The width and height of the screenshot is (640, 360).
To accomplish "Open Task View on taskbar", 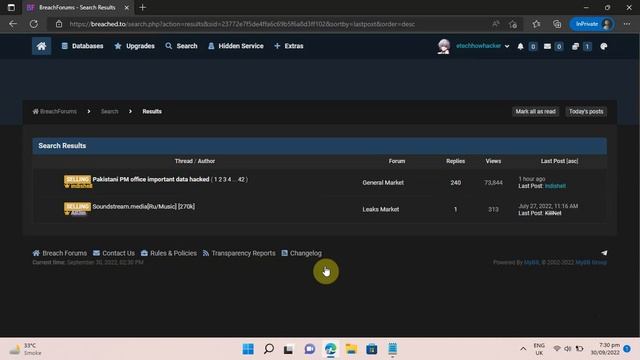I will tap(289, 349).
